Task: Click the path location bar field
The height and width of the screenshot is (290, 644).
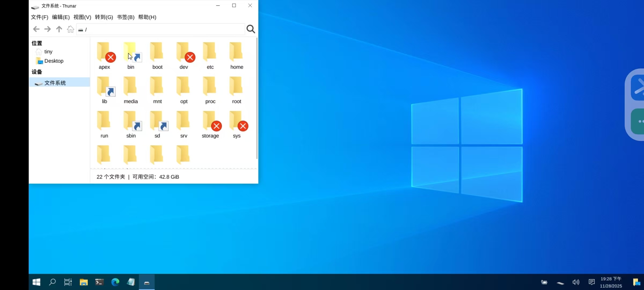Action: pos(161,30)
